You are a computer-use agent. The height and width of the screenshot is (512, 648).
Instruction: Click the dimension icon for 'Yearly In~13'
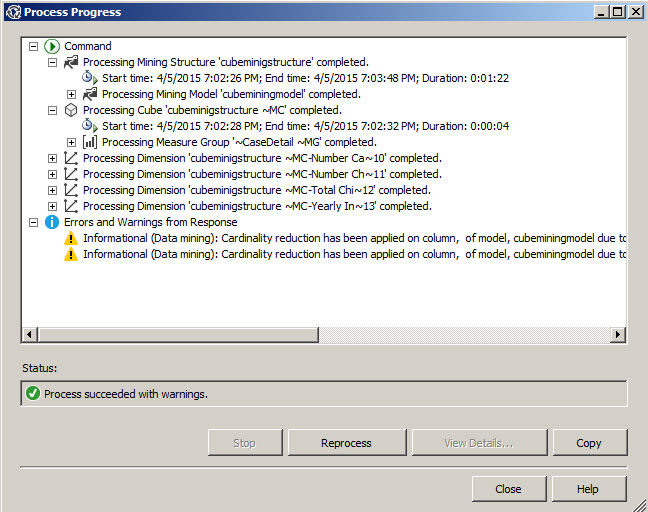point(71,206)
